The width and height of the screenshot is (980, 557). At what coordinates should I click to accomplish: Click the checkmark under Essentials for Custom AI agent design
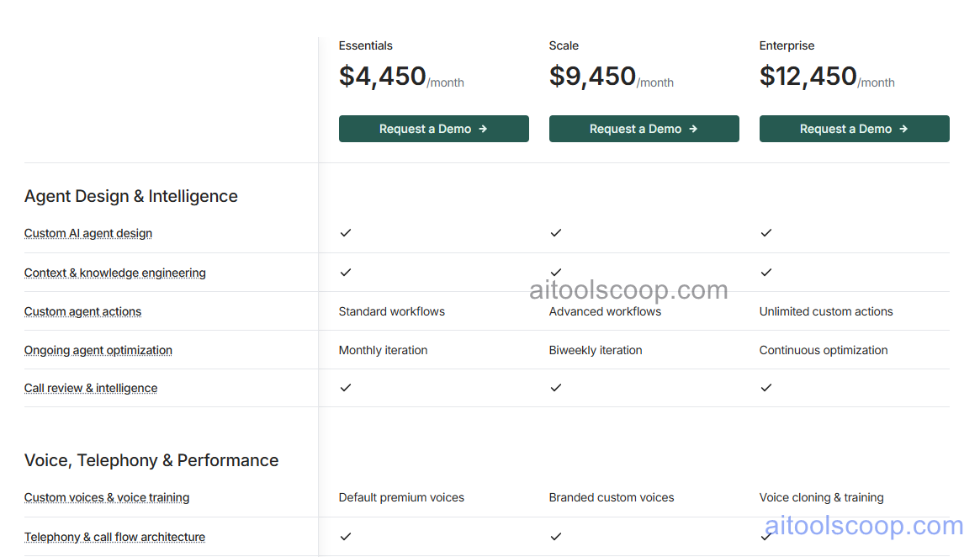click(346, 233)
